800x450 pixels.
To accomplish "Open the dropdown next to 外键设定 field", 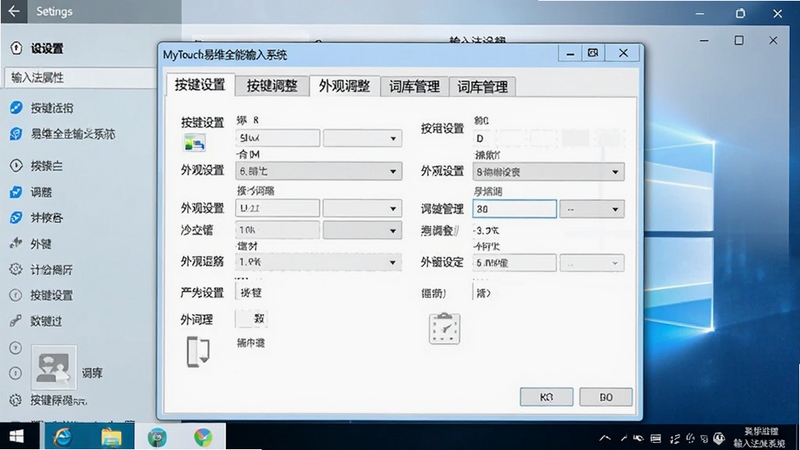I will [x=592, y=263].
